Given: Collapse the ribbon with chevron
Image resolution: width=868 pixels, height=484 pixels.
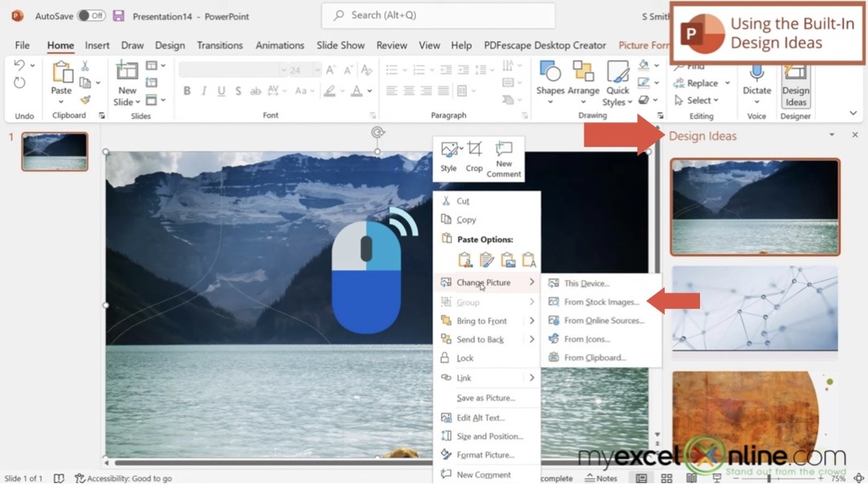Looking at the screenshot, I should pos(853,113).
